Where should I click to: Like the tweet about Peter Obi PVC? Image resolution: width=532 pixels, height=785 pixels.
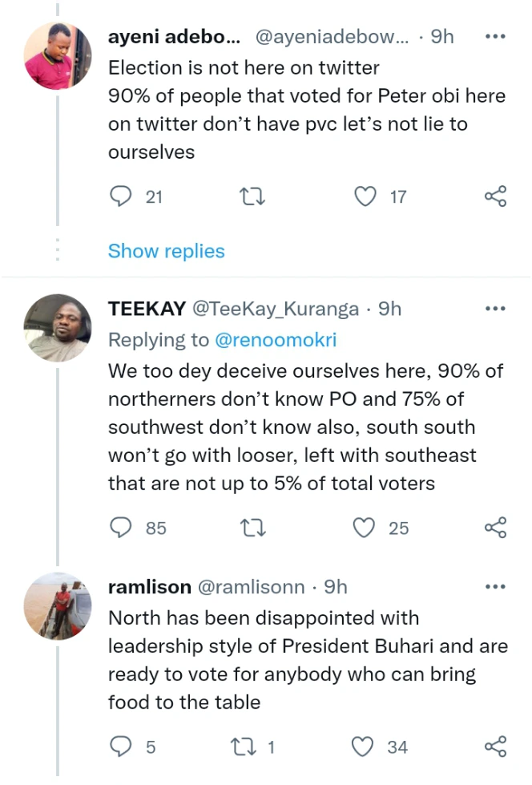pos(366,196)
